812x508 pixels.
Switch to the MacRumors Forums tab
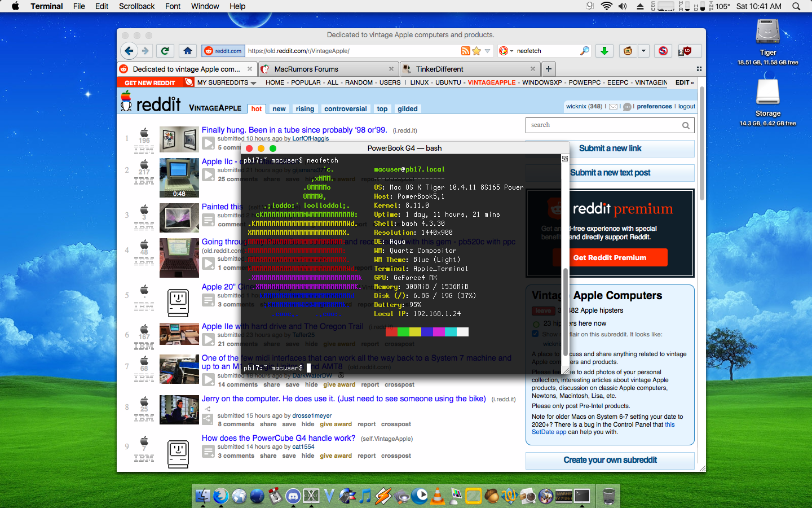pos(329,69)
